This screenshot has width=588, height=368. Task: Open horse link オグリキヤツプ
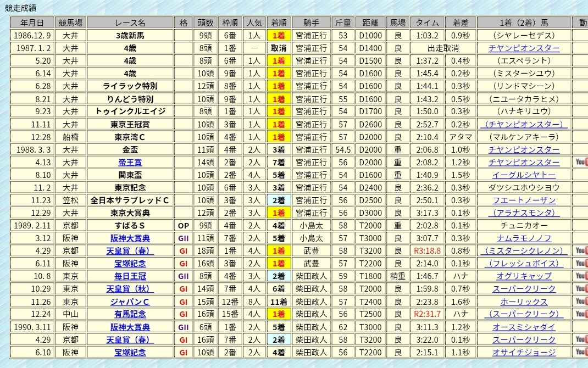point(524,276)
